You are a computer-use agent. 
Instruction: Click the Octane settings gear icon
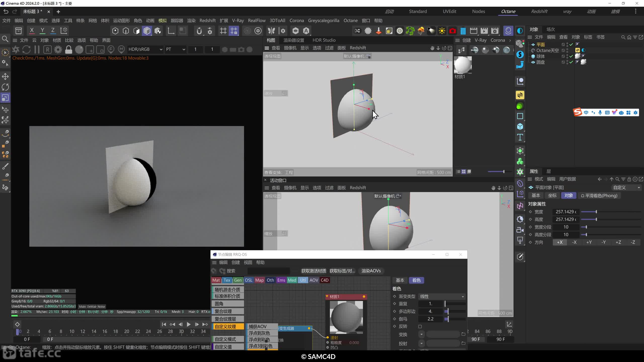(x=58, y=49)
